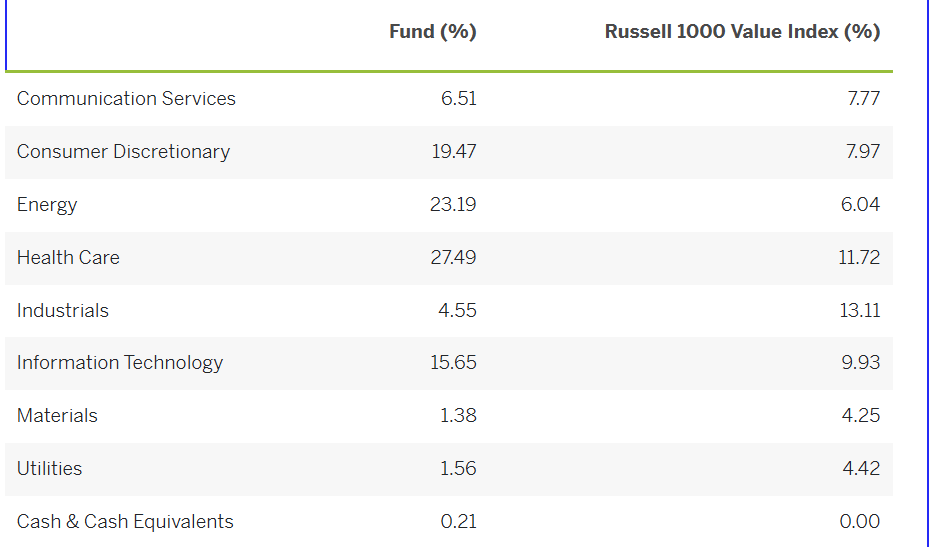Image resolution: width=930 pixels, height=547 pixels.
Task: Select the Communication Services row label
Action: click(126, 99)
